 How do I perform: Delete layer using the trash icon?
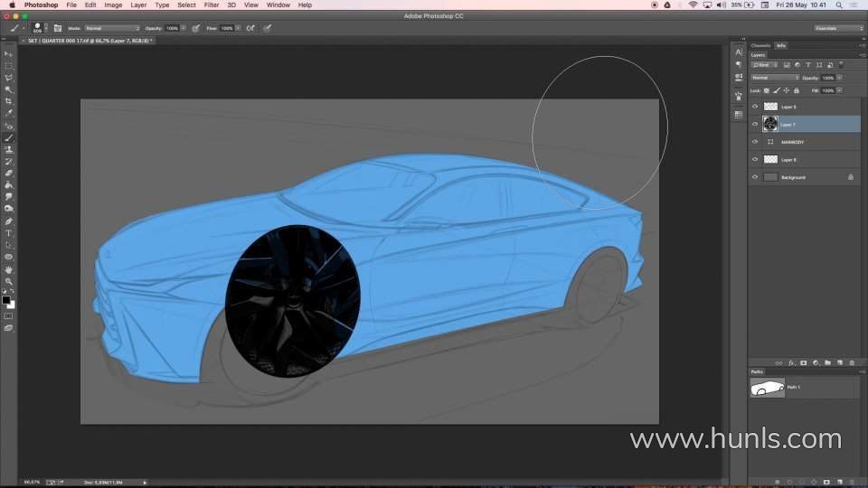point(851,362)
